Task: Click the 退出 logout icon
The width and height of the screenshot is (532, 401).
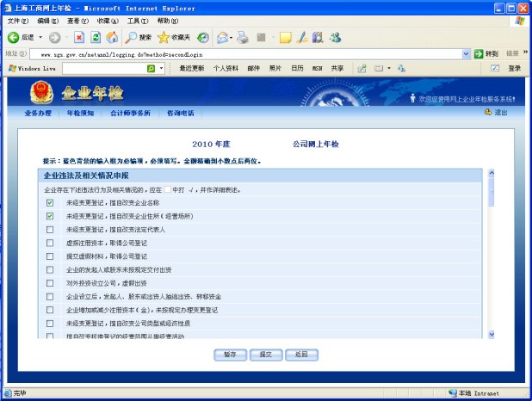Action: coord(488,112)
